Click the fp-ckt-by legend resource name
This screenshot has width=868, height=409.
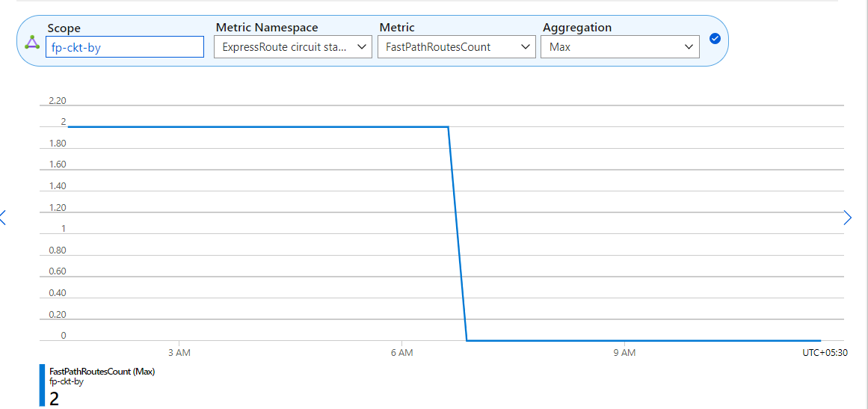(67, 381)
